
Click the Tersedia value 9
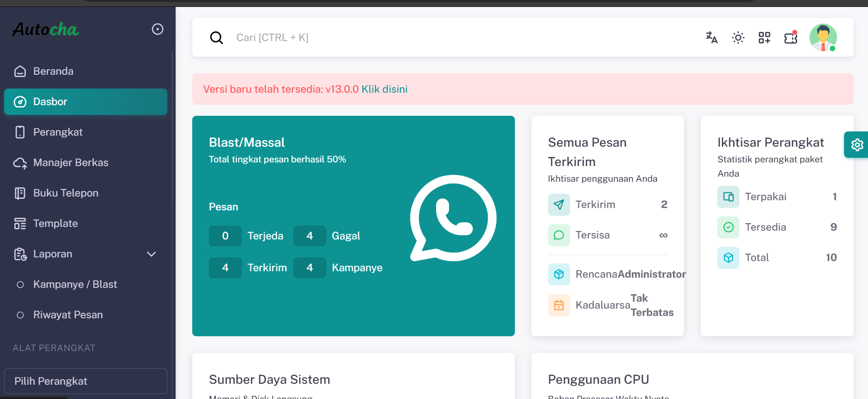coord(833,227)
